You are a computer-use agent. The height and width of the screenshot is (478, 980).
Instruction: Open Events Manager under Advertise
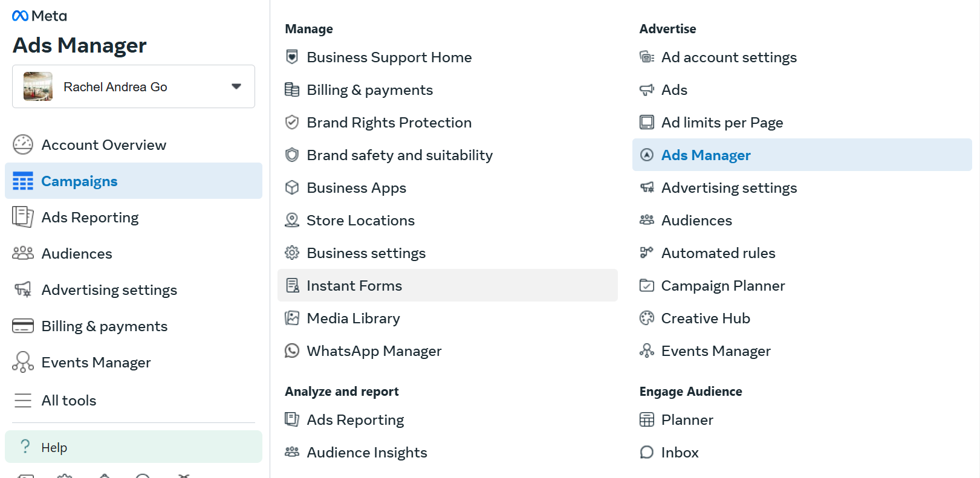click(x=802, y=351)
